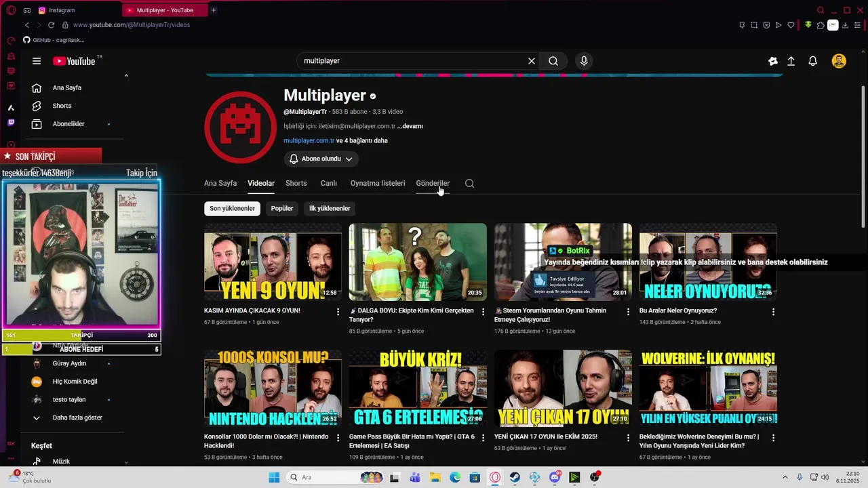The image size is (868, 488).
Task: Open 'testo taylan' subscription channel
Action: point(68,400)
